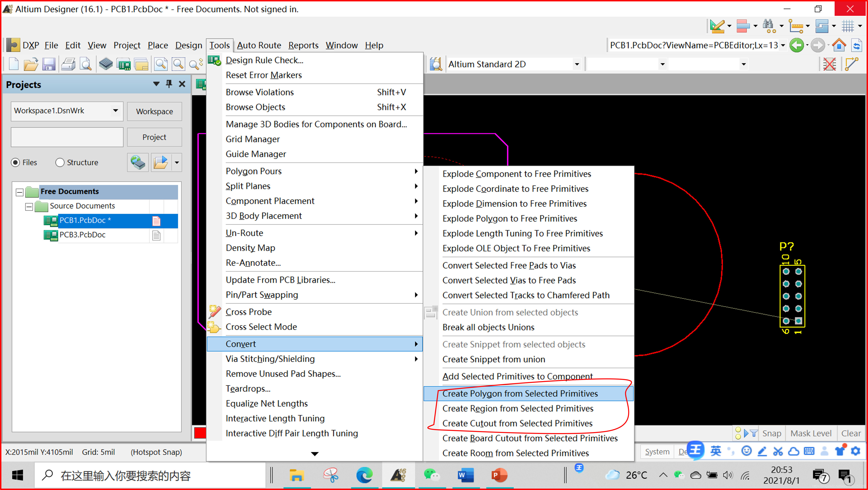Screen dimensions: 868x490
Task: Click the Cross Probe icon
Action: click(x=214, y=312)
